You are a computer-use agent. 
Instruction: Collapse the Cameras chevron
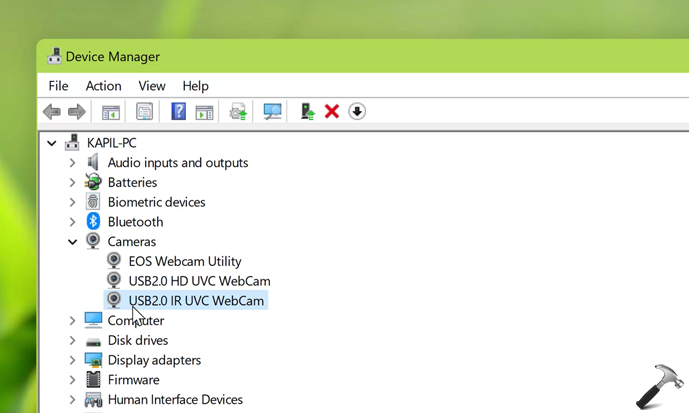pos(73,242)
